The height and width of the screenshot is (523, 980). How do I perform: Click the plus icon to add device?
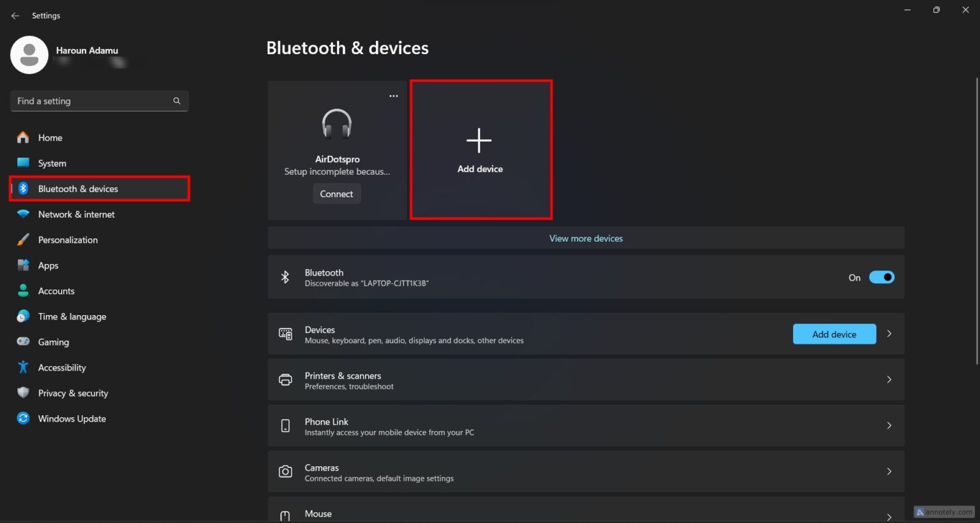479,140
